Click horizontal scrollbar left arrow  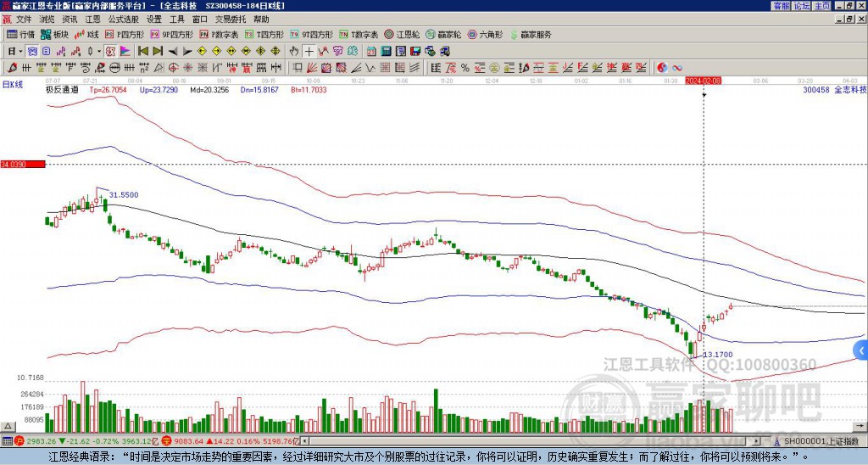(x=305, y=441)
